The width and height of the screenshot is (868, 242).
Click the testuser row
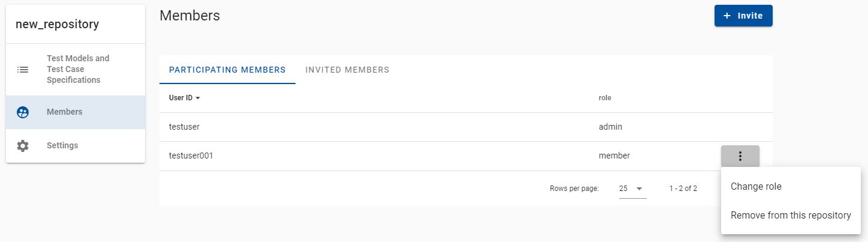pos(466,127)
